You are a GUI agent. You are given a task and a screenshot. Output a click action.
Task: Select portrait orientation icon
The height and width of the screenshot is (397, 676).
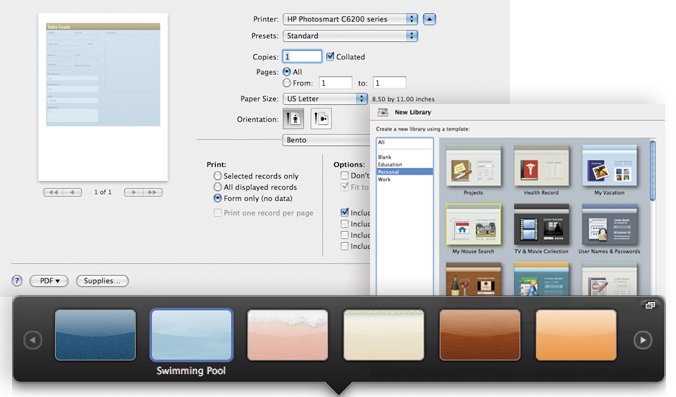[293, 119]
